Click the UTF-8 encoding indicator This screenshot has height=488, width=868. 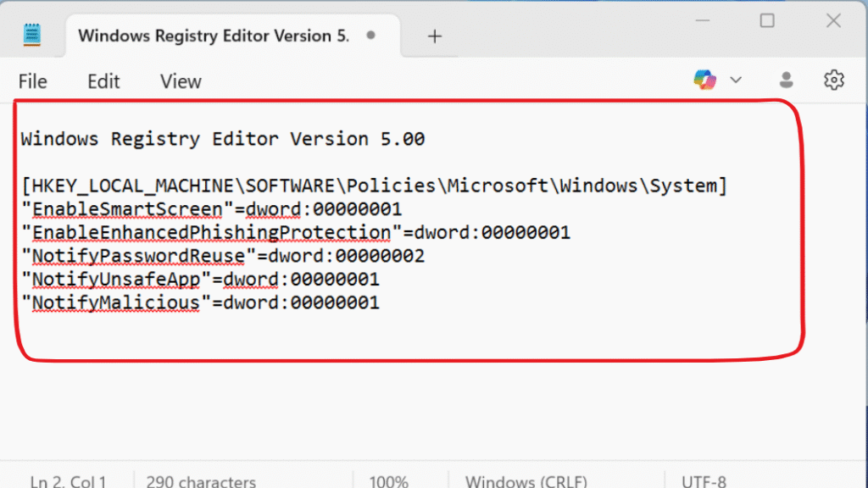coord(704,482)
